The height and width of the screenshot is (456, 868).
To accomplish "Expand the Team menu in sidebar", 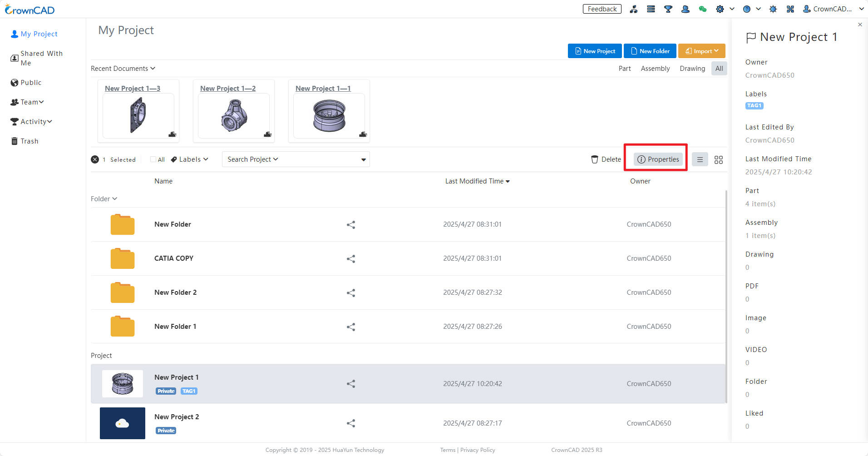I will (x=27, y=102).
